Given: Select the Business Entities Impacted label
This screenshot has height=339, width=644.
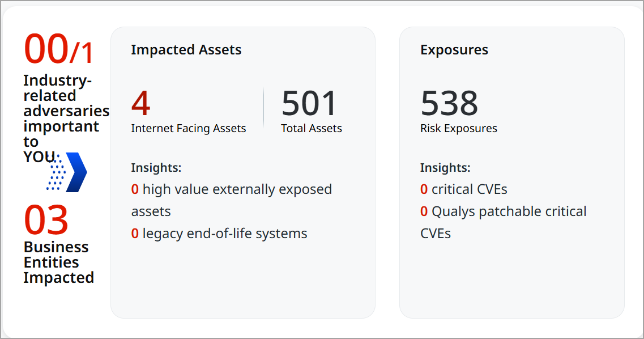Looking at the screenshot, I should (58, 262).
